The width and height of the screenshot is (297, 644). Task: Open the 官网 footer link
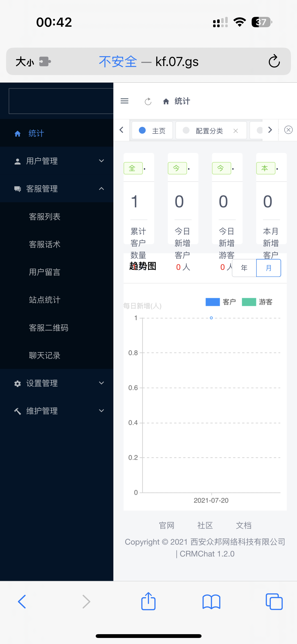click(167, 526)
